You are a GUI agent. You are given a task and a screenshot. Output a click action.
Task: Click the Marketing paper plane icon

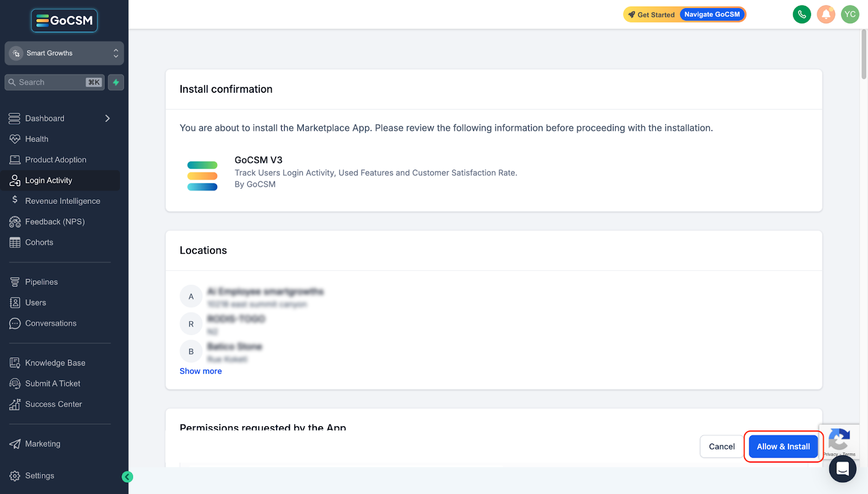(x=15, y=444)
